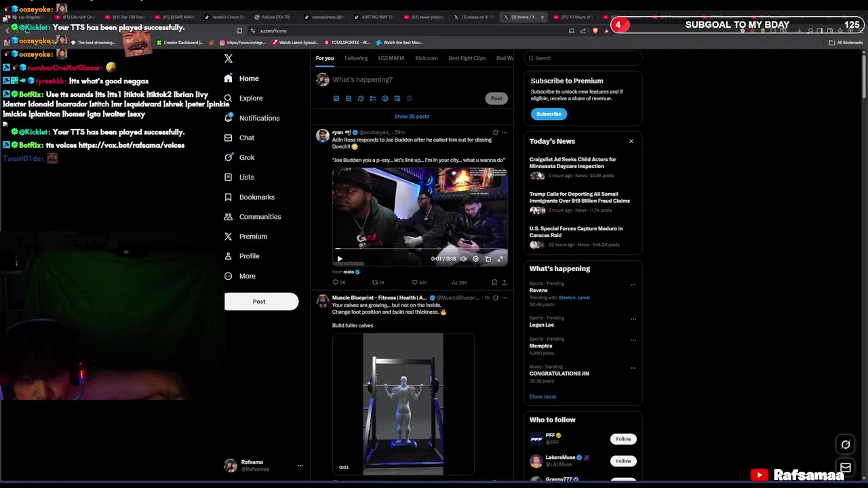Open Notifications in the sidebar
Image resolution: width=868 pixels, height=488 pixels.
click(x=252, y=118)
